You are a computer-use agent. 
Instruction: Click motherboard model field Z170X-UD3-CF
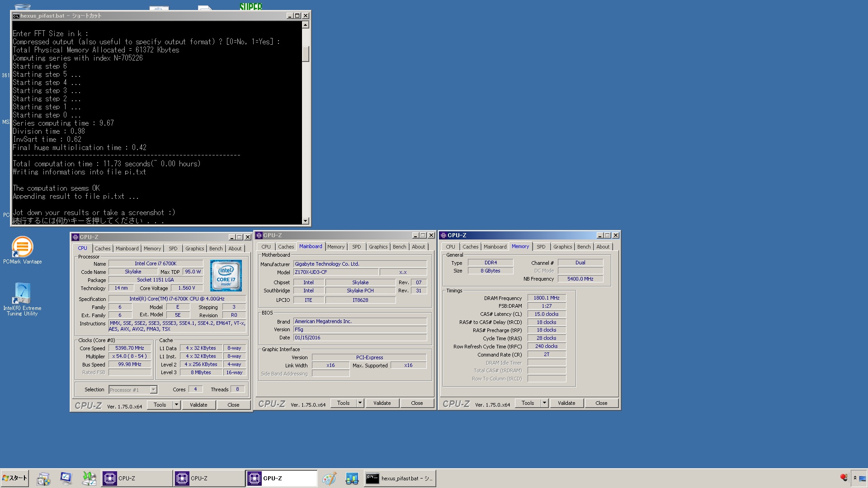click(x=336, y=272)
